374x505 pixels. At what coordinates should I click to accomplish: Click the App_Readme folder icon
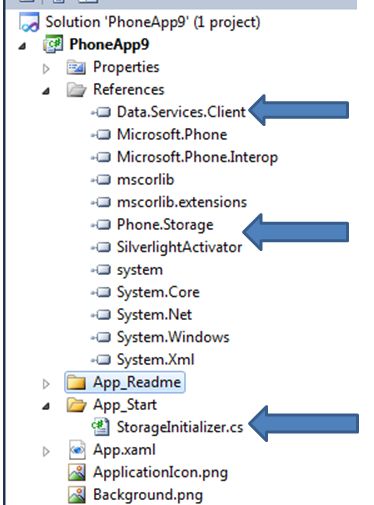point(76,382)
